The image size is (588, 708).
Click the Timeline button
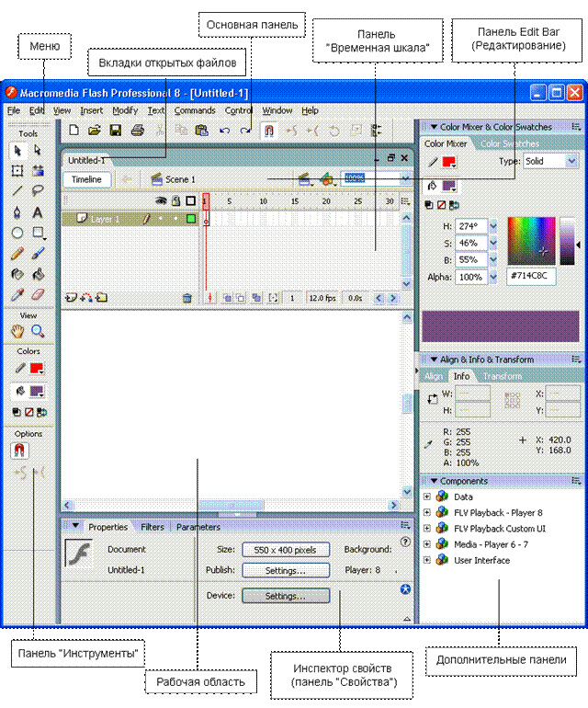point(86,179)
